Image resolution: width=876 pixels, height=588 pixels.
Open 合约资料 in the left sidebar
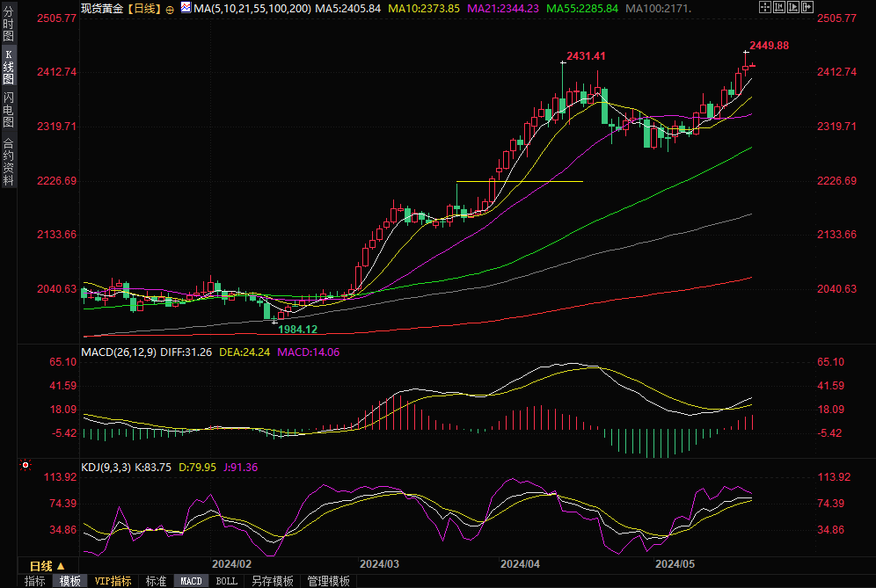tap(8, 162)
